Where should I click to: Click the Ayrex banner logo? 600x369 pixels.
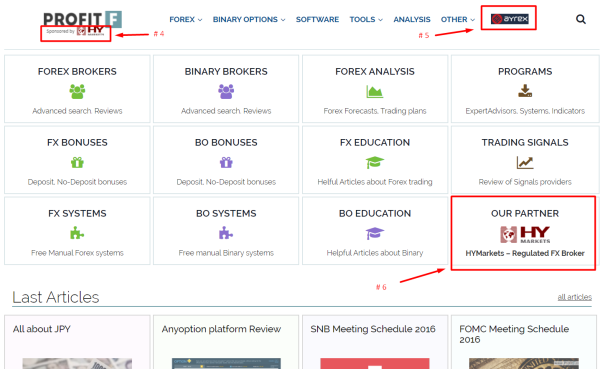pos(510,19)
